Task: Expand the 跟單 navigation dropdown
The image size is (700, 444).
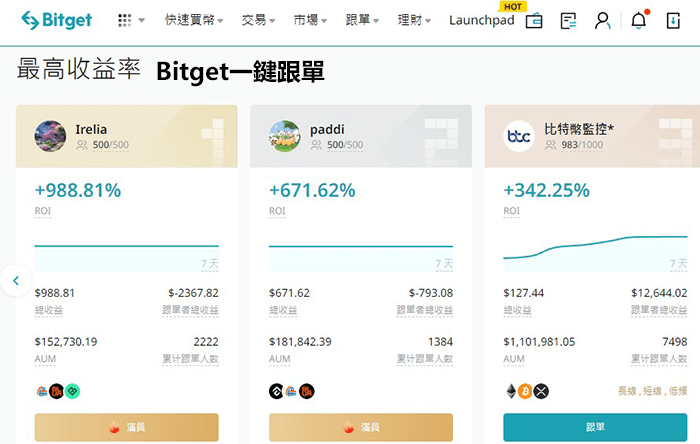Action: [362, 20]
